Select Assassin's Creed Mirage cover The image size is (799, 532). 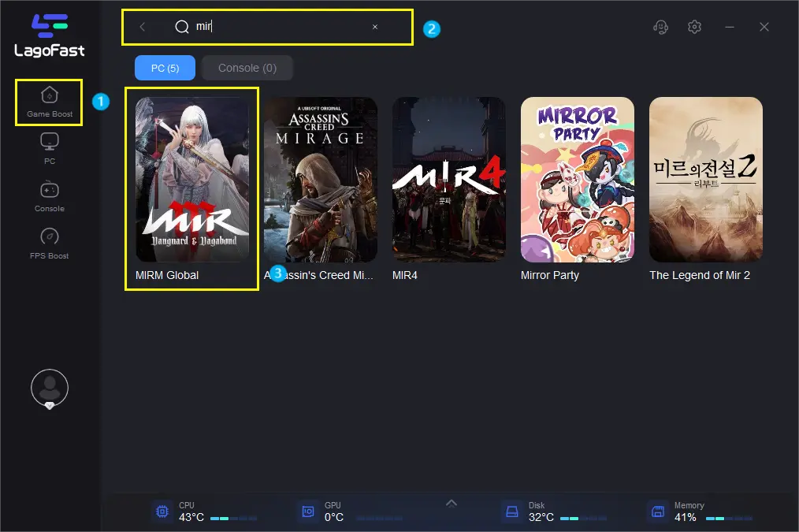(x=321, y=180)
